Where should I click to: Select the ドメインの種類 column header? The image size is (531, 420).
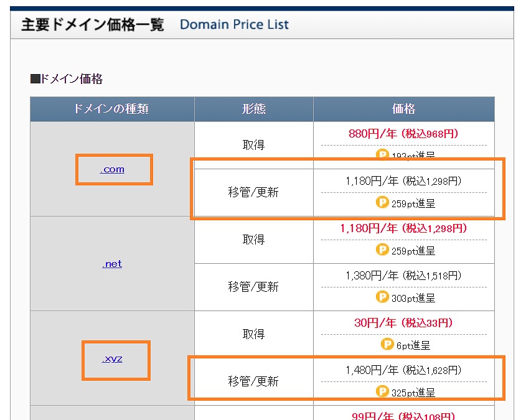(x=112, y=109)
